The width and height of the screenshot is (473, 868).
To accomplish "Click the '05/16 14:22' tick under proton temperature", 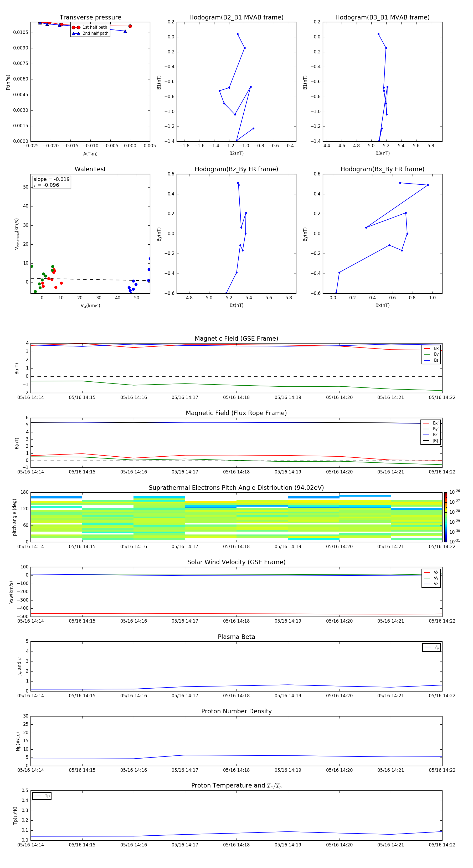I will pyautogui.click(x=442, y=845).
